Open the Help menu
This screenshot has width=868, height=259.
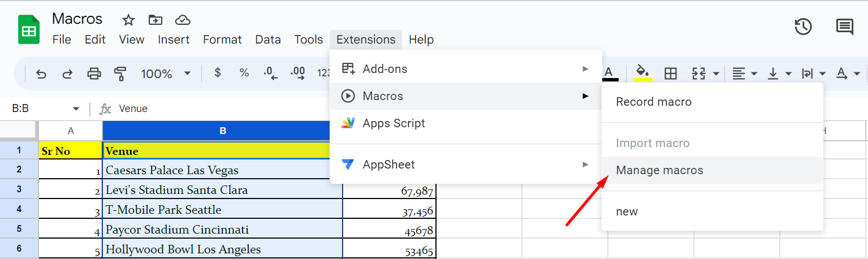coord(421,40)
